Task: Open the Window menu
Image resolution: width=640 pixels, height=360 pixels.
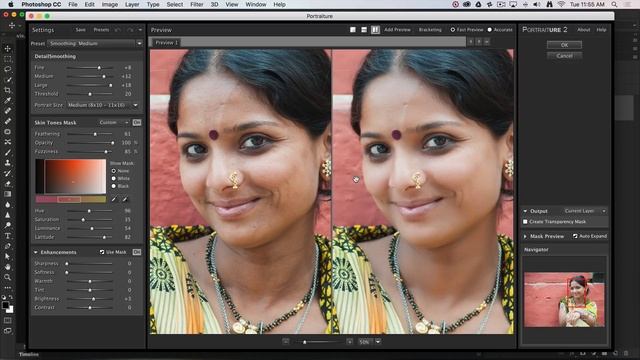Action: click(256, 4)
